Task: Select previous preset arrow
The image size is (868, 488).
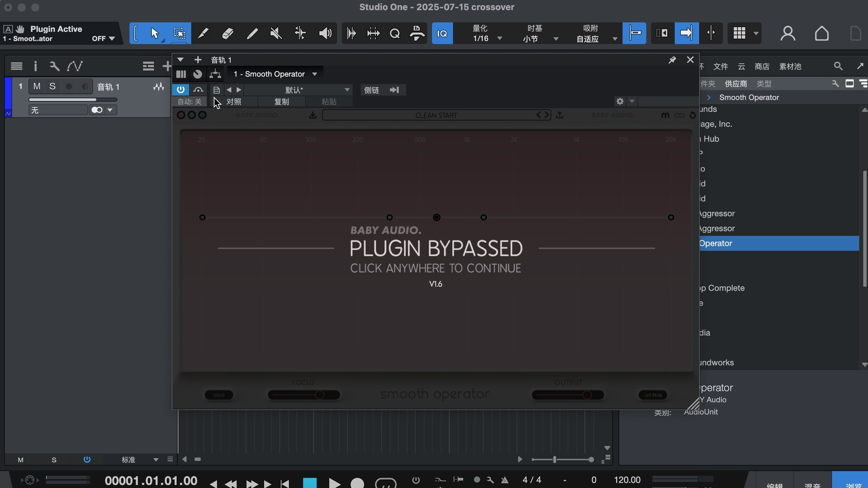Action: coord(229,90)
